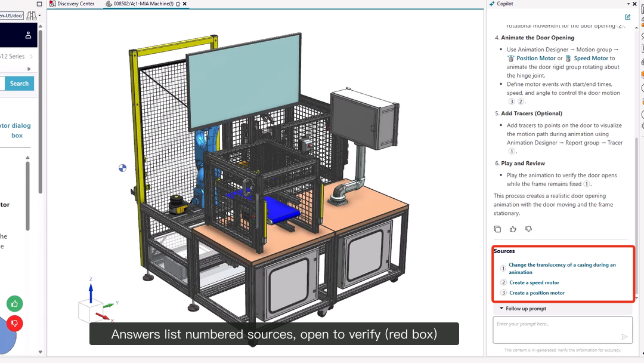Screen dimensions: 644x363
Task: Click the Copilot sparkle icon
Action: pos(492,4)
